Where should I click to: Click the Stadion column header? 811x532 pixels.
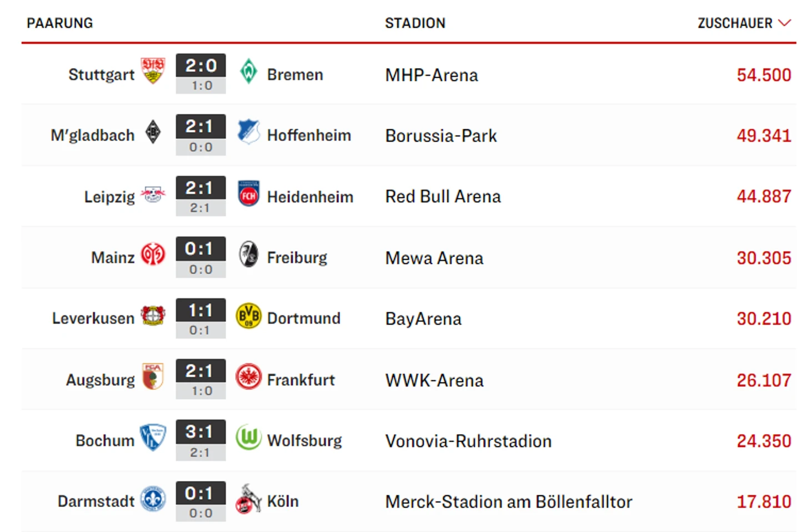(415, 23)
